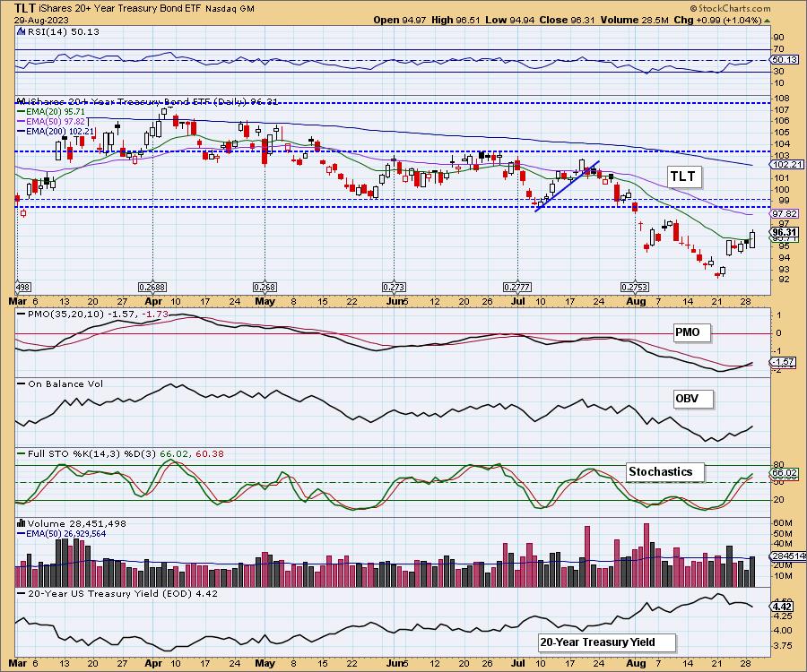
Task: Click the volume bars icon beside Volume
Action: [22, 523]
